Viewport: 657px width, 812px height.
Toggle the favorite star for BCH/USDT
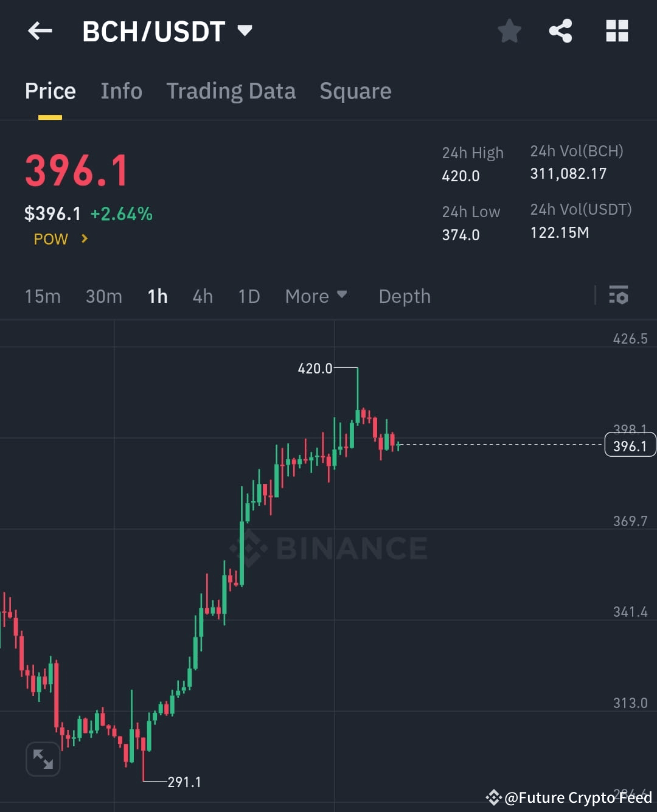[x=509, y=31]
